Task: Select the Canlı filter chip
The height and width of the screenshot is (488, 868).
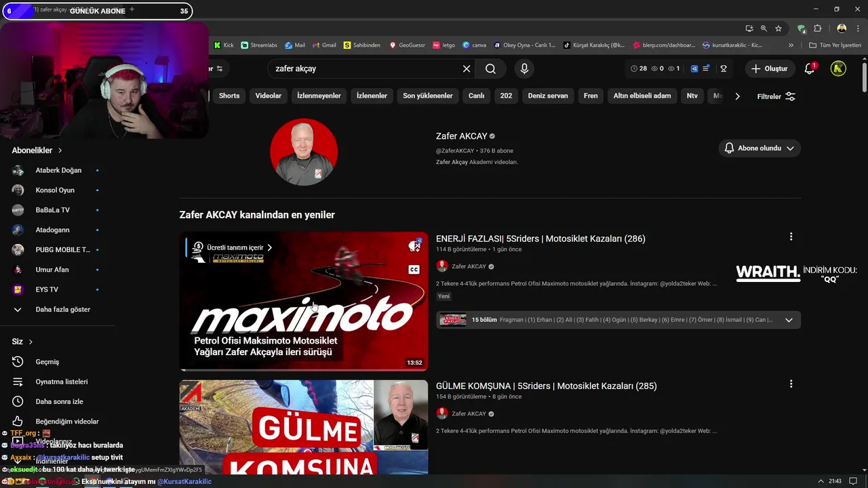Action: 477,96
